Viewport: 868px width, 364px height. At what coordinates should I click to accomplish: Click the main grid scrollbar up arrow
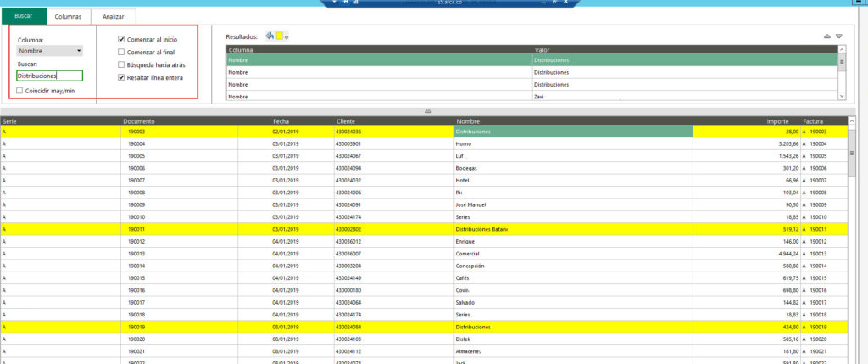852,120
